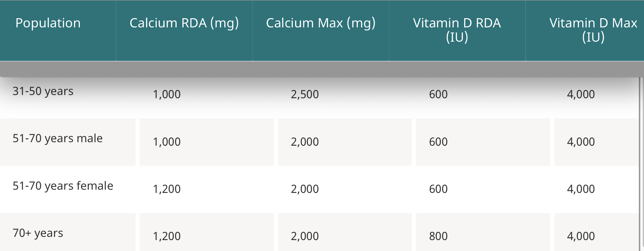The image size is (644, 251).
Task: Select Vitamin D RDA 600 for 31-50 years
Action: [x=438, y=94]
